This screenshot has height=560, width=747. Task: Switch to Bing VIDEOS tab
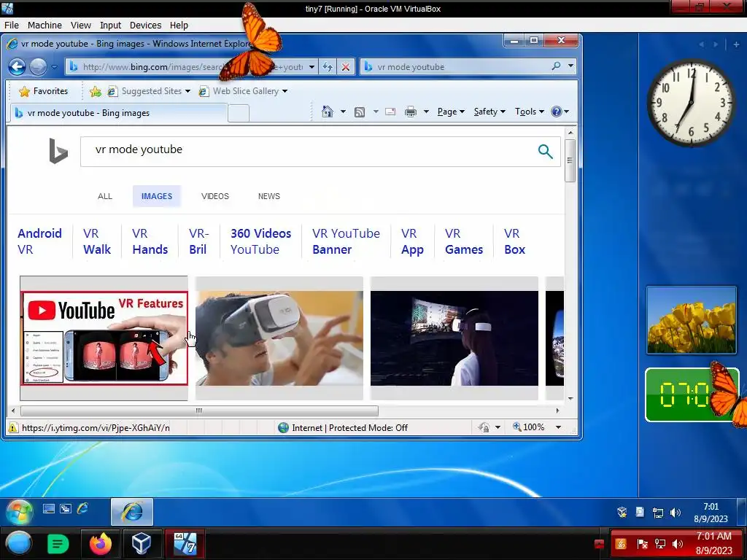click(215, 196)
